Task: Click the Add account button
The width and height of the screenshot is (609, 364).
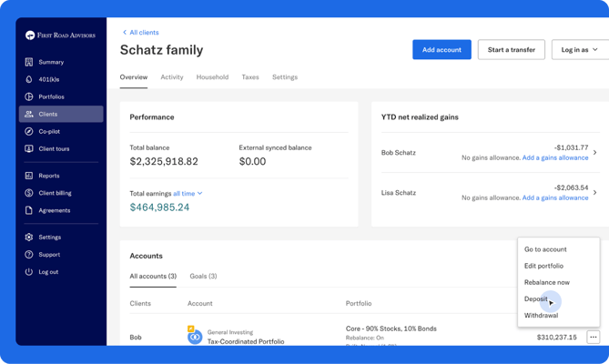Action: [x=442, y=50]
